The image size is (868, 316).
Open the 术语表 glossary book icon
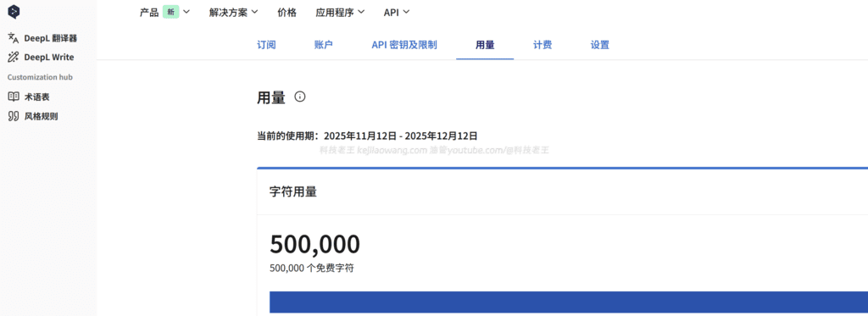point(14,97)
